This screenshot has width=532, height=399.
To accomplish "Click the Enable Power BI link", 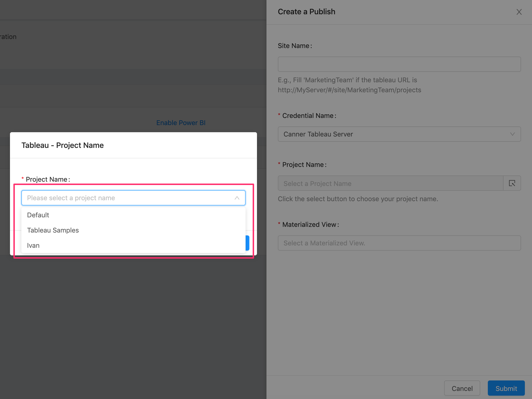I will 181,123.
